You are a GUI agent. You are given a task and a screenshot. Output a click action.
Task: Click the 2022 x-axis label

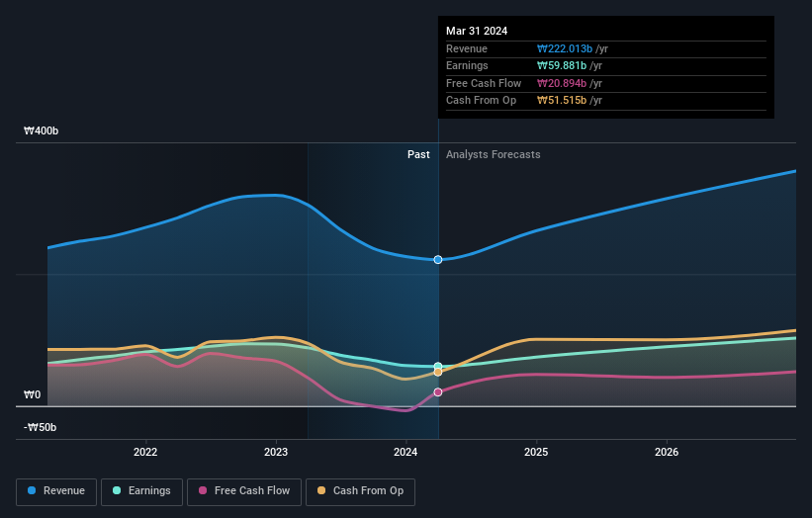click(x=145, y=452)
